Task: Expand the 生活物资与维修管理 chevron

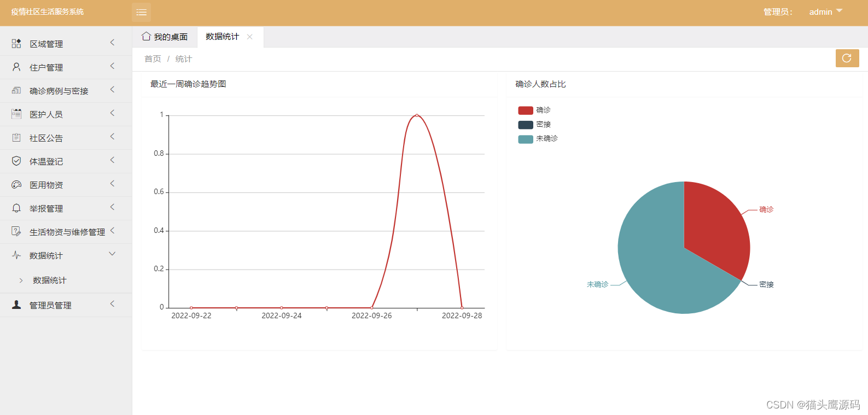Action: click(112, 230)
